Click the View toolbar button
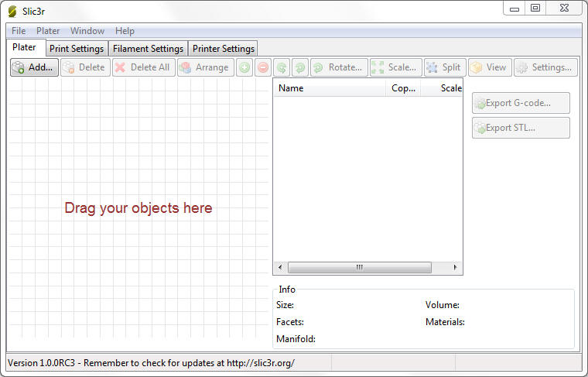The width and height of the screenshot is (588, 377). click(x=490, y=67)
